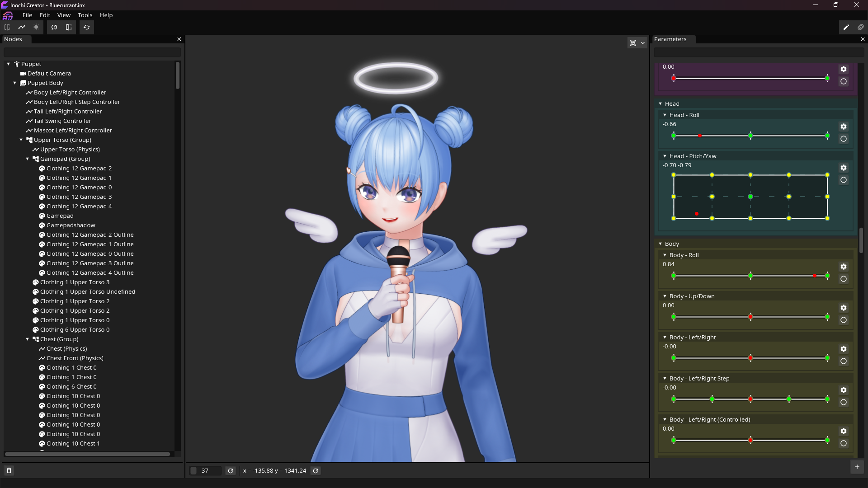Viewport: 868px width, 488px height.
Task: Reset viewport position icon next to coordinates
Action: [x=316, y=471]
